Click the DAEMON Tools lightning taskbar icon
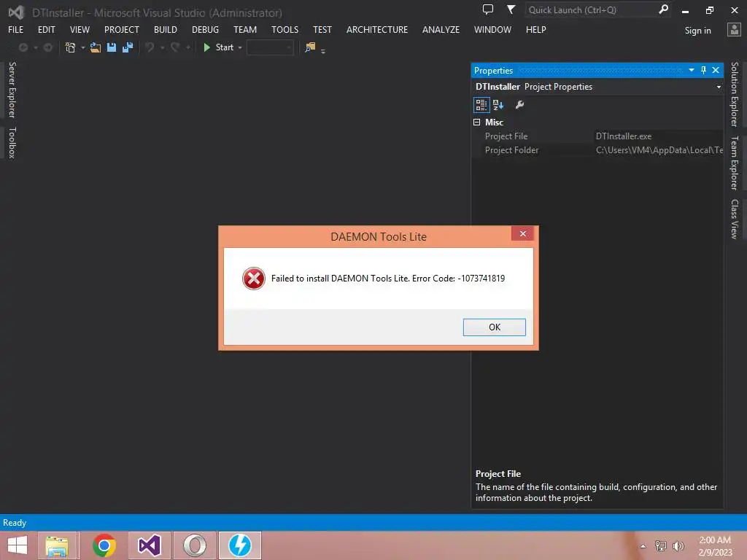The image size is (747, 560). click(239, 545)
